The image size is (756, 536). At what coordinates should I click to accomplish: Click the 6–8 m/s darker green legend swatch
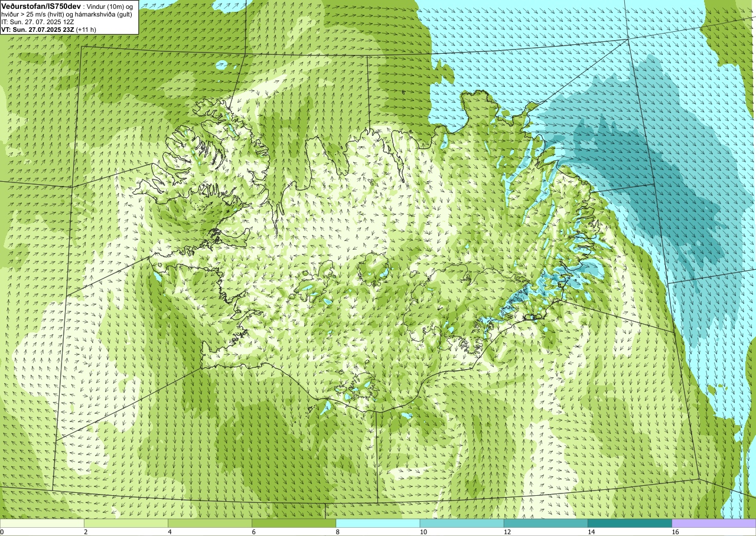(294, 523)
